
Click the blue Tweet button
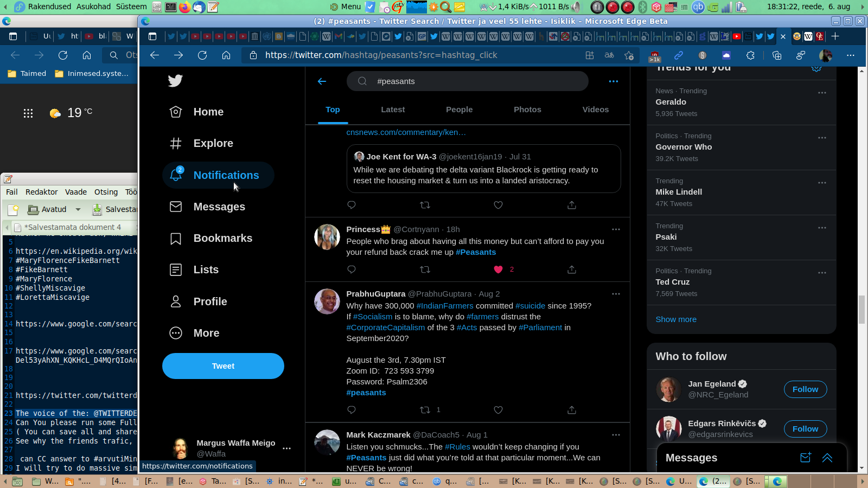click(223, 366)
